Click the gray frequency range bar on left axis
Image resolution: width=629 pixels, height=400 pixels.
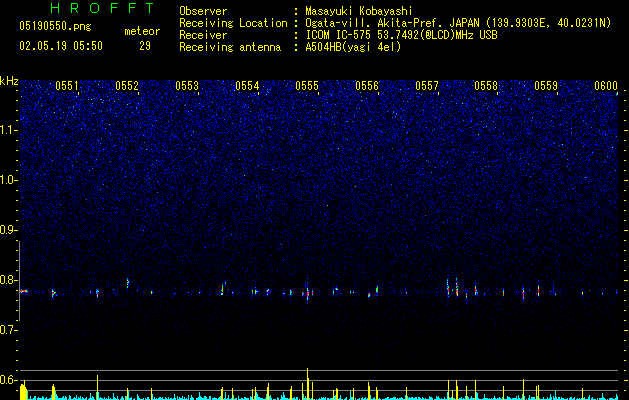[20, 281]
